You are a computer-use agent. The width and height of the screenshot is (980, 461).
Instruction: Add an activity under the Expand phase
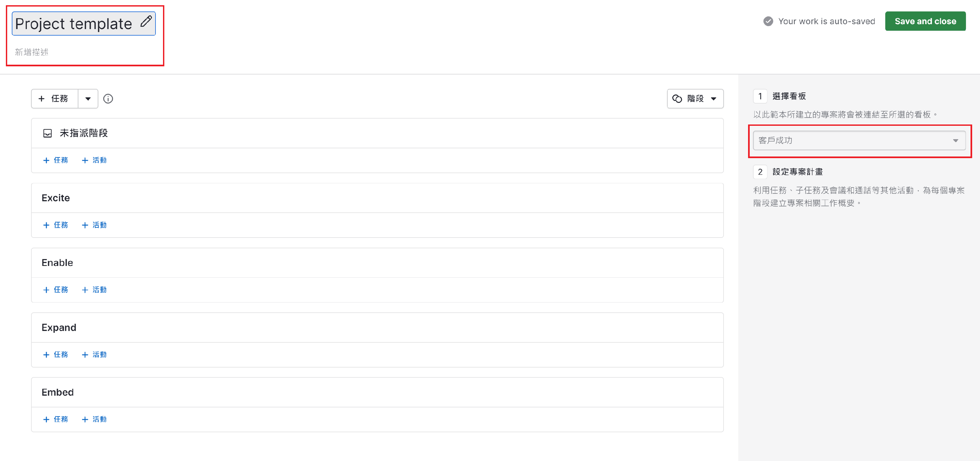(x=94, y=354)
